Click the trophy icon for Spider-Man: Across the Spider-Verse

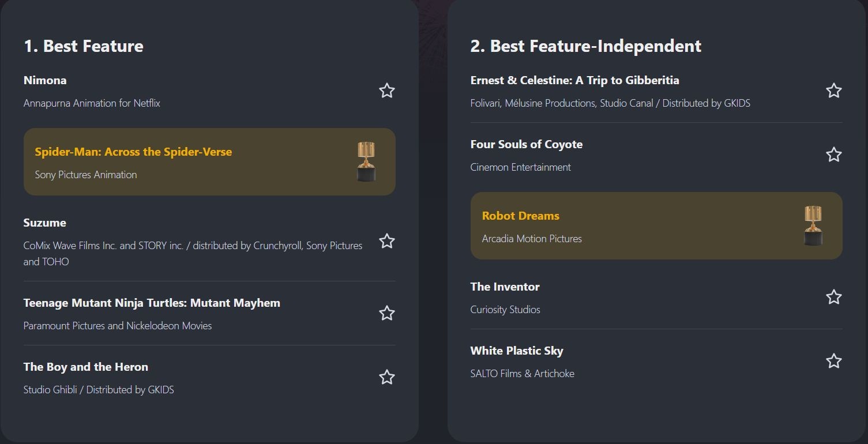coord(366,161)
